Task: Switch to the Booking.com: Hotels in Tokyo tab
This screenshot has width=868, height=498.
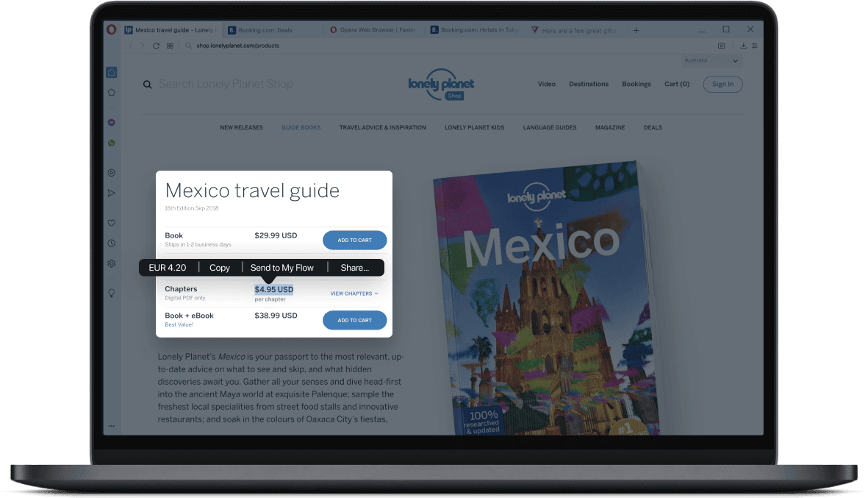Action: [x=475, y=30]
